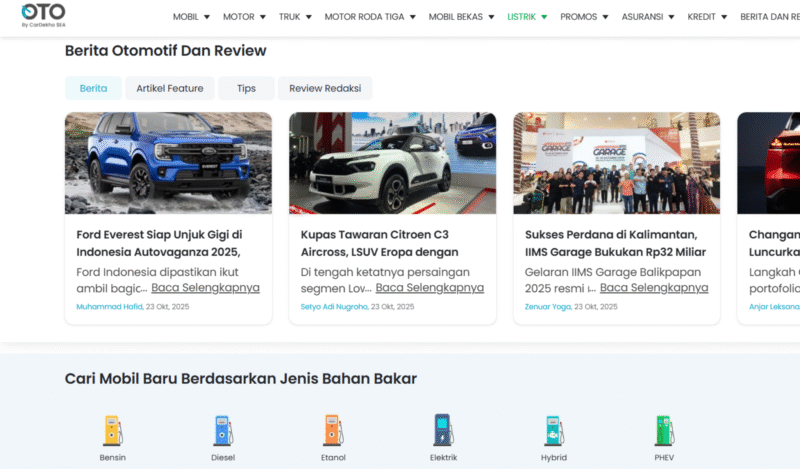
Task: Open the PROMOS navigation menu
Action: tap(584, 17)
